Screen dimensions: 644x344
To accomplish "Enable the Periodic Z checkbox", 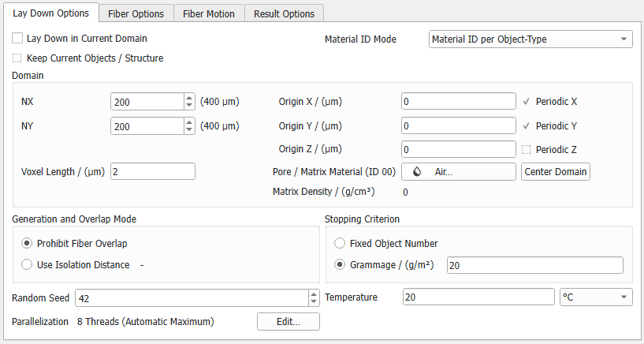I will pyautogui.click(x=526, y=150).
